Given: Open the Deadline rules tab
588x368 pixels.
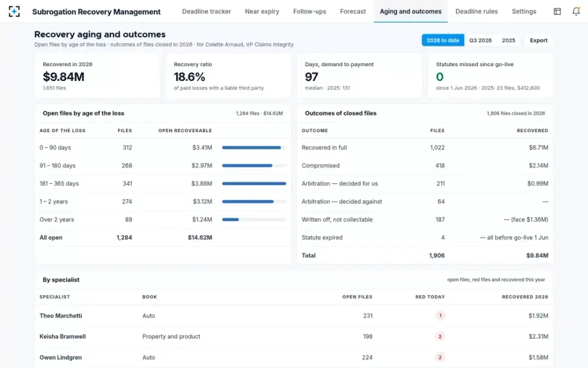Looking at the screenshot, I should (477, 11).
